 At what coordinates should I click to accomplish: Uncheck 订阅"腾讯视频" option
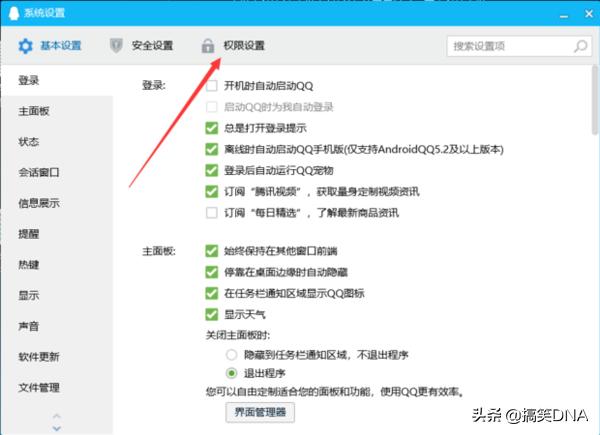(x=212, y=191)
